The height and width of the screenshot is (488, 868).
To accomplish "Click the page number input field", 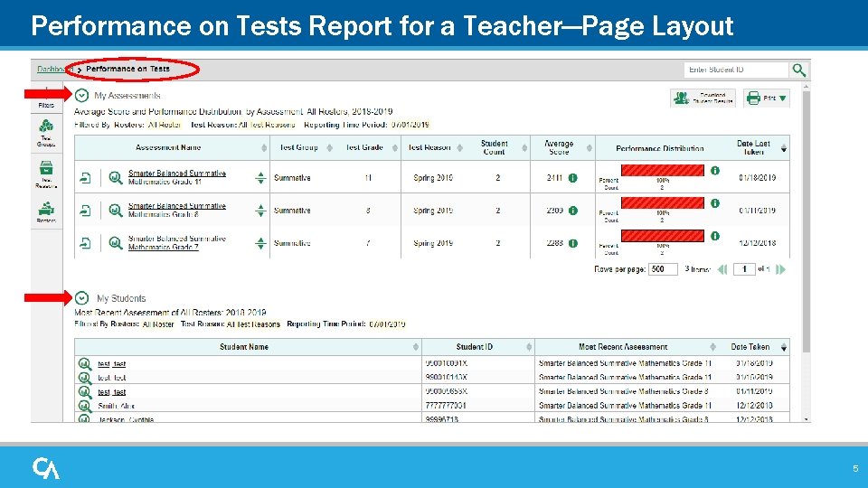I will tap(744, 269).
